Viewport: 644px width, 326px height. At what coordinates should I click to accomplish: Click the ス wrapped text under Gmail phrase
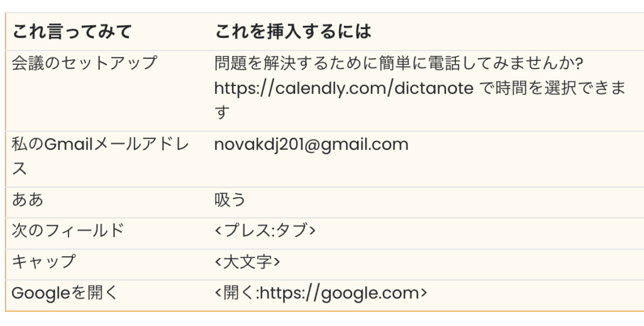[19, 169]
